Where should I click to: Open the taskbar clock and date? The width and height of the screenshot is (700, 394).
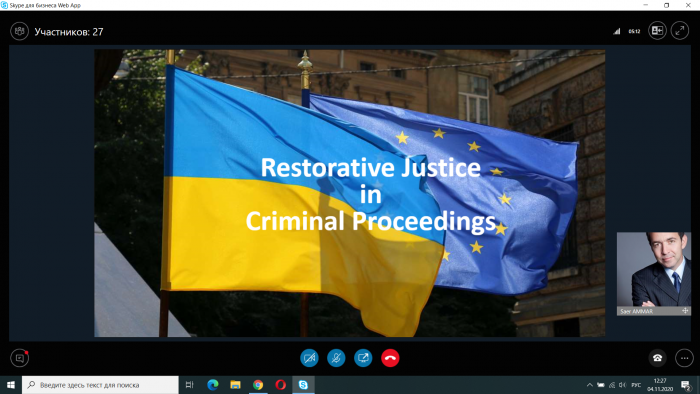(660, 385)
